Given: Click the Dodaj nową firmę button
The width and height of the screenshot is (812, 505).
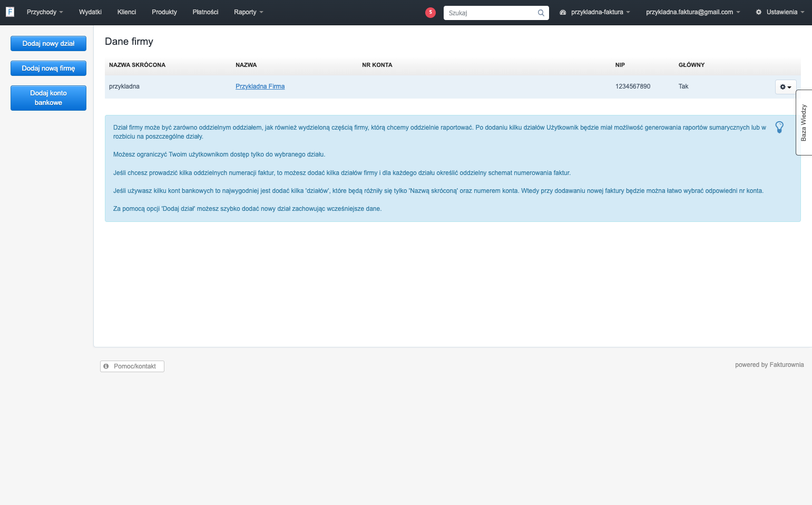Looking at the screenshot, I should pos(48,69).
